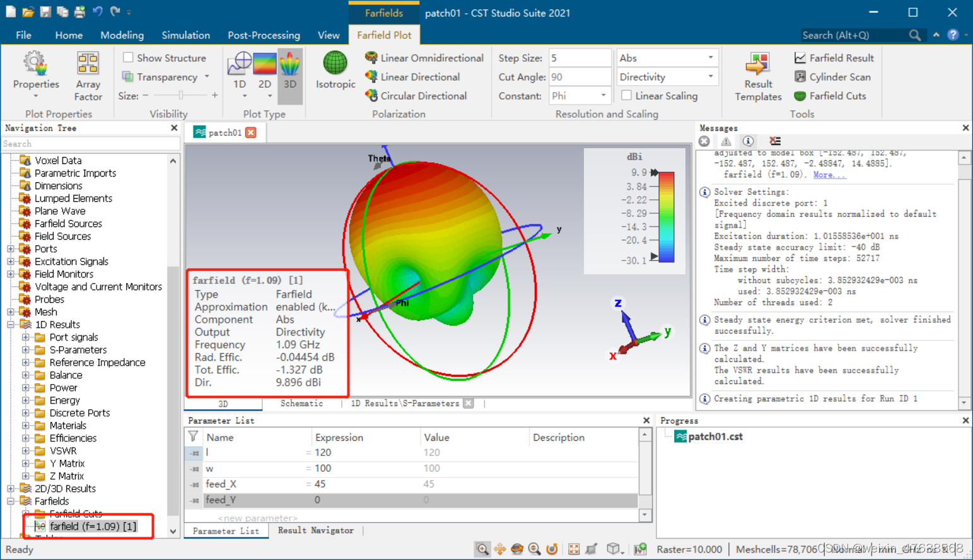Open help question mark icon
Image resolution: width=973 pixels, height=560 pixels.
pyautogui.click(x=953, y=35)
